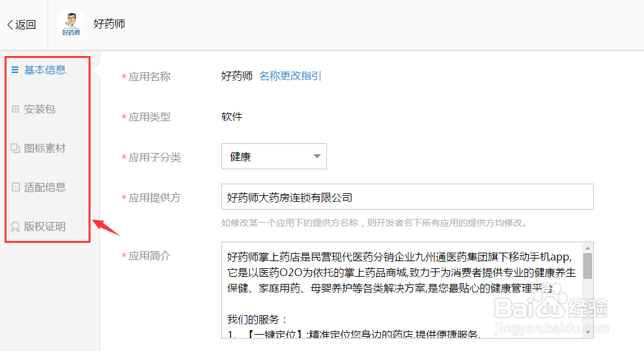Expand the 应用子分类 dropdown showing 健康
Viewport: 644px width, 351px height.
point(274,156)
